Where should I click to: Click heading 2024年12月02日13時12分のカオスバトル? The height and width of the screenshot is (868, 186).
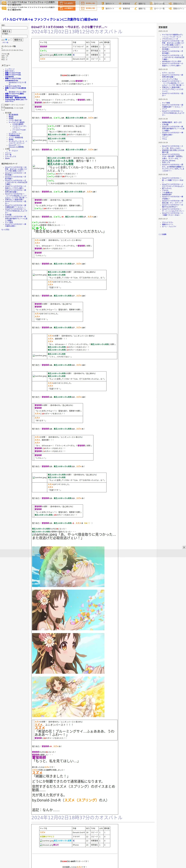(x=77, y=32)
